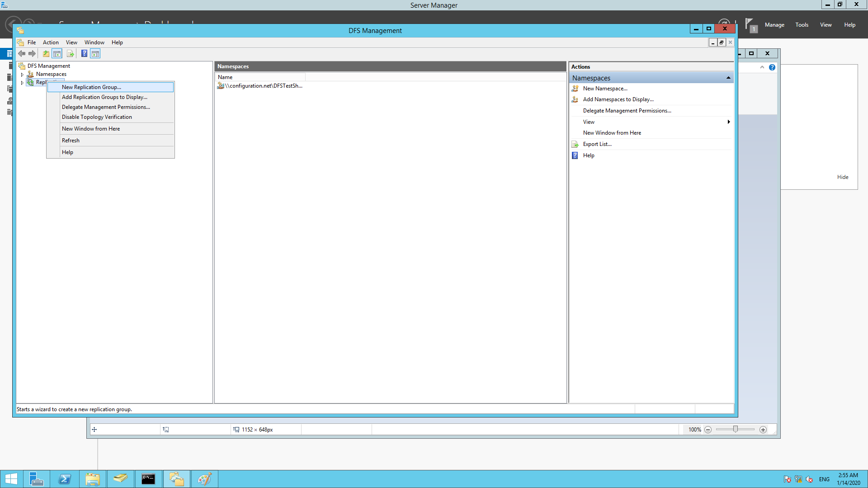Image resolution: width=868 pixels, height=488 pixels.
Task: Toggle Show/Hide Console Tree in toolbar
Action: [57, 53]
